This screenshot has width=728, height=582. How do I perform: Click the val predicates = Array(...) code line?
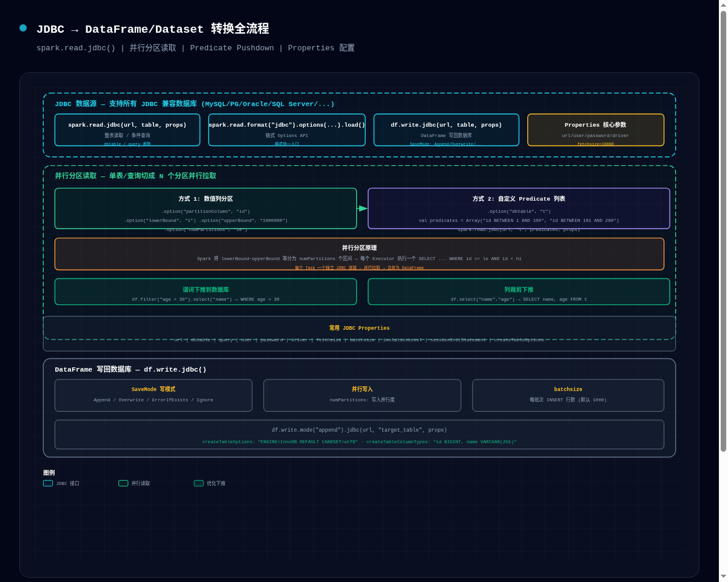coord(519,221)
